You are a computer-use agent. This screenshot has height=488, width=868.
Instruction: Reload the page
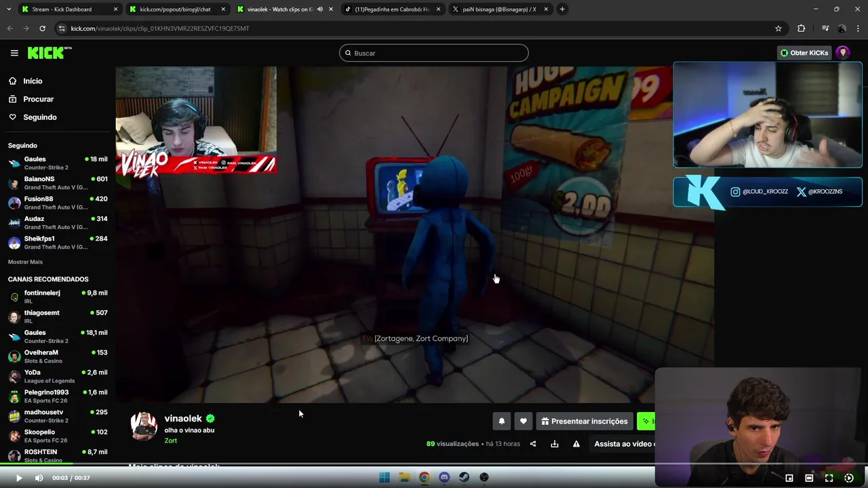tap(42, 28)
